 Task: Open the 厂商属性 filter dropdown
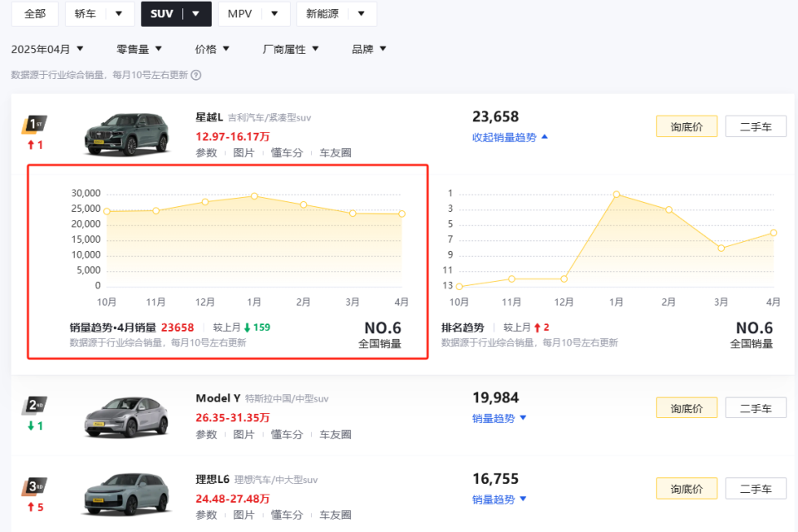click(291, 49)
